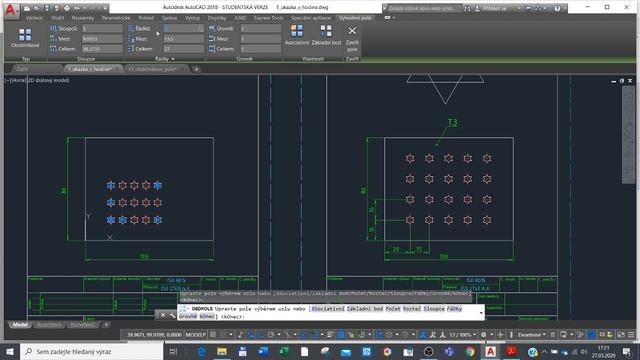Screen dimensions: 640x360
Task: Click the Clean Screen icon in status bar
Action: [x=621, y=335]
